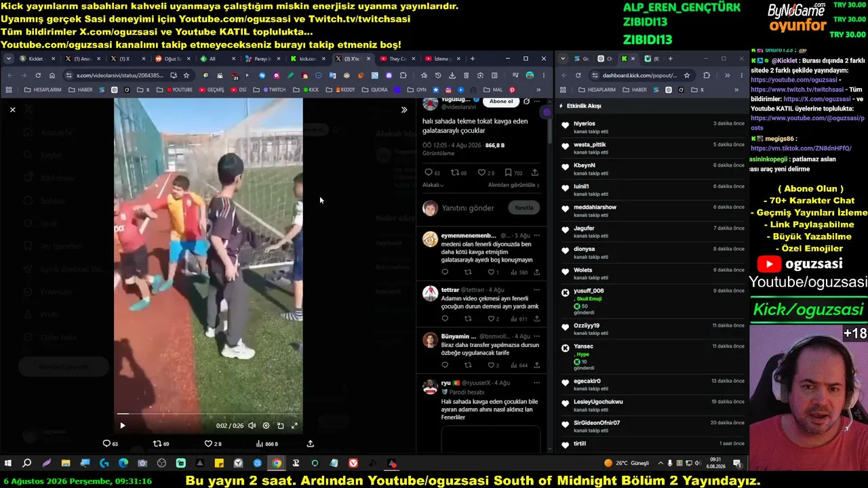Click the Yanıtını gönder reply field
The width and height of the screenshot is (868, 488).
tap(468, 208)
